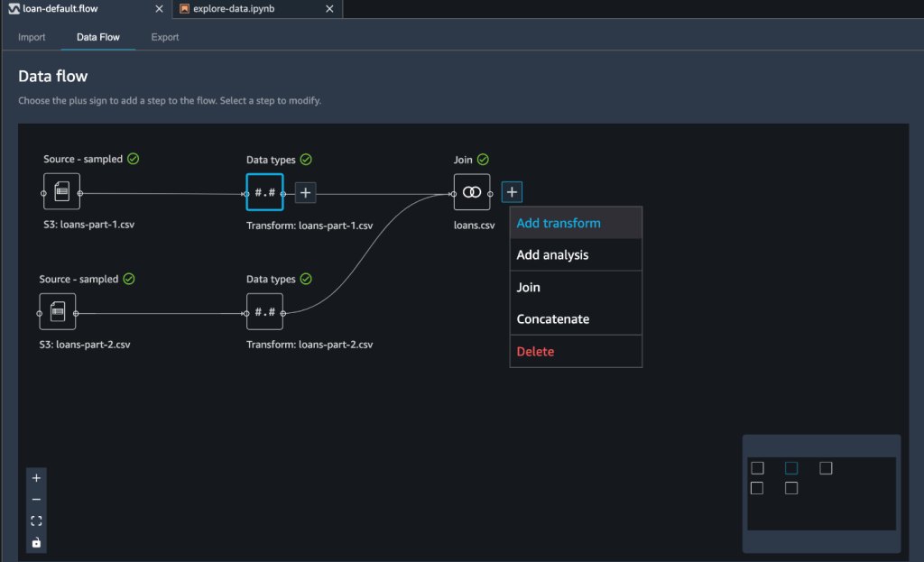Select Concatenate in the context menu
The height and width of the screenshot is (562, 924).
pos(552,319)
